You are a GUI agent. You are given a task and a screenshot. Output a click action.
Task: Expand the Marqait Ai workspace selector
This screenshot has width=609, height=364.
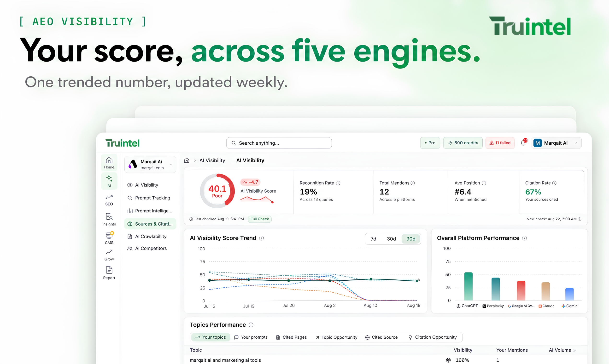[150, 164]
